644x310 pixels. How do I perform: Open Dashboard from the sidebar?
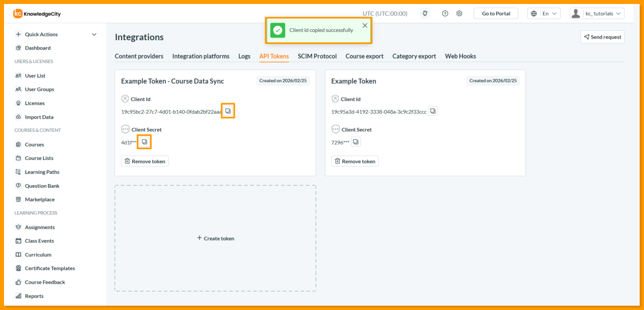point(38,48)
